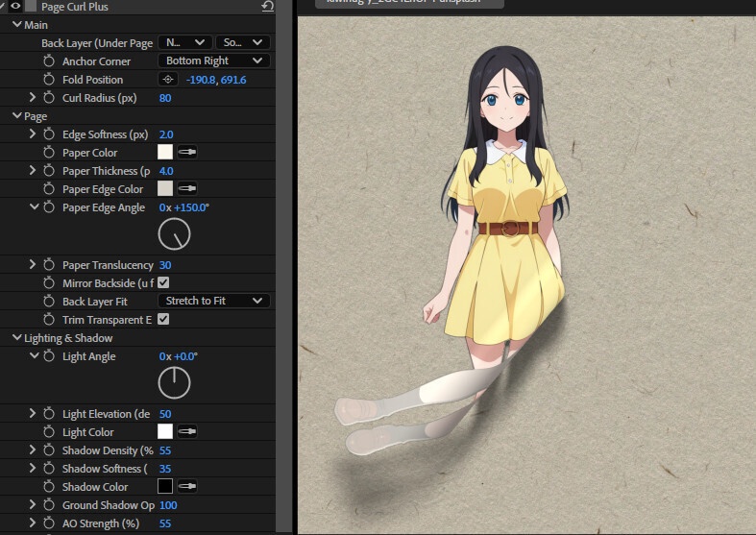Click the Paper Translucency value 30
Screen dimensions: 756x535
tap(165, 265)
